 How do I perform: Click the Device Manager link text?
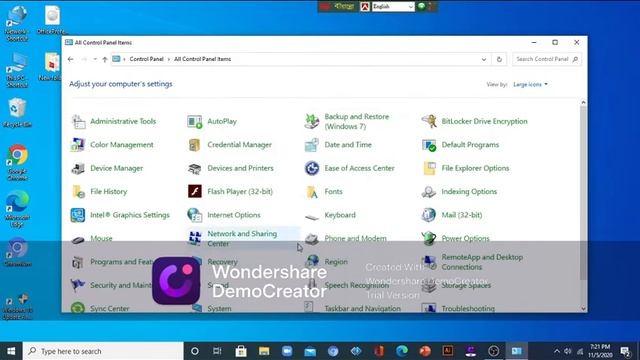[116, 168]
